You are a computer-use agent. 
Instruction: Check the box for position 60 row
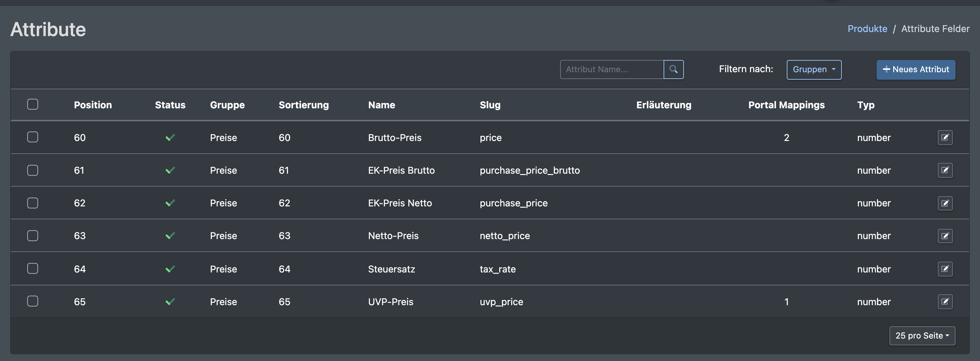pyautogui.click(x=33, y=137)
